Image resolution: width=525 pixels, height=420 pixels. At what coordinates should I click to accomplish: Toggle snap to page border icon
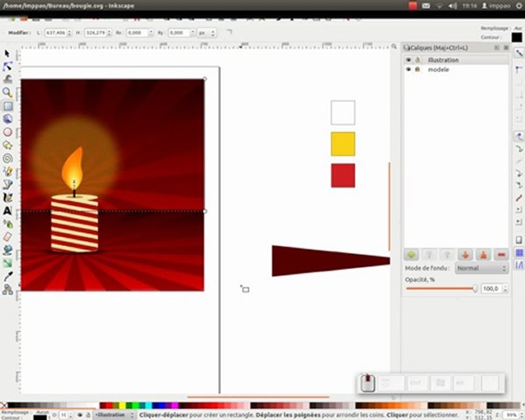pyautogui.click(x=519, y=240)
